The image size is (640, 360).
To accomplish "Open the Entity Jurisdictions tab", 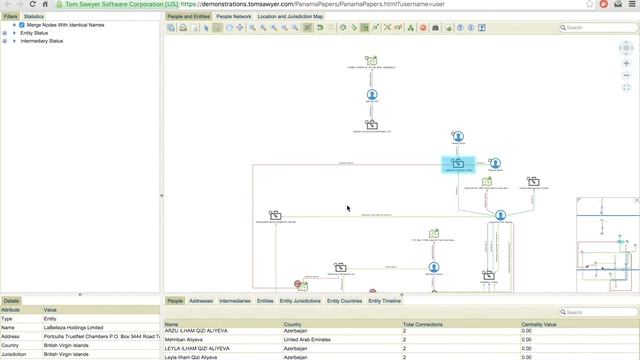I will pos(300,301).
